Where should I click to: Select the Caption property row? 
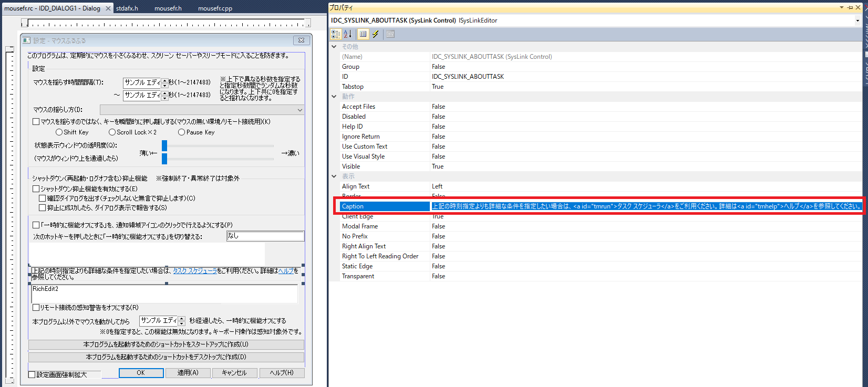pyautogui.click(x=601, y=206)
